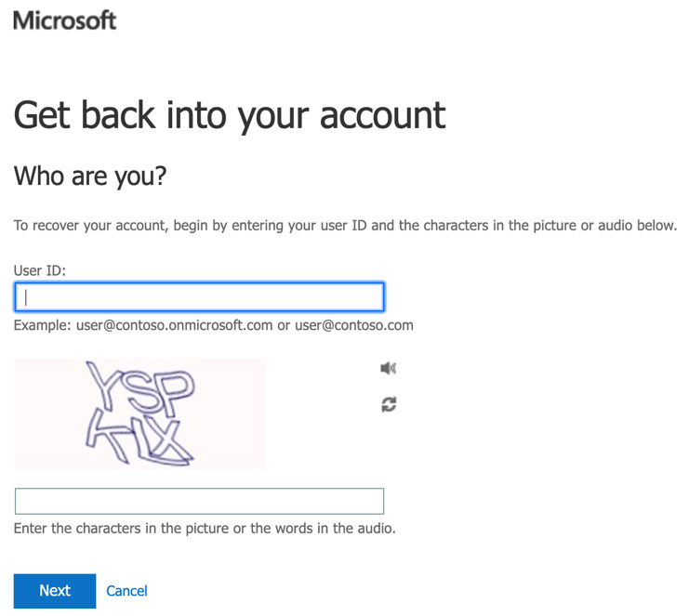Click the user@contoso.com example text

point(354,326)
